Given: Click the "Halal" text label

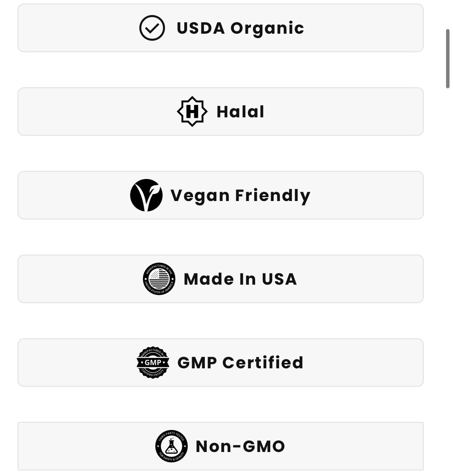Looking at the screenshot, I should tap(240, 112).
